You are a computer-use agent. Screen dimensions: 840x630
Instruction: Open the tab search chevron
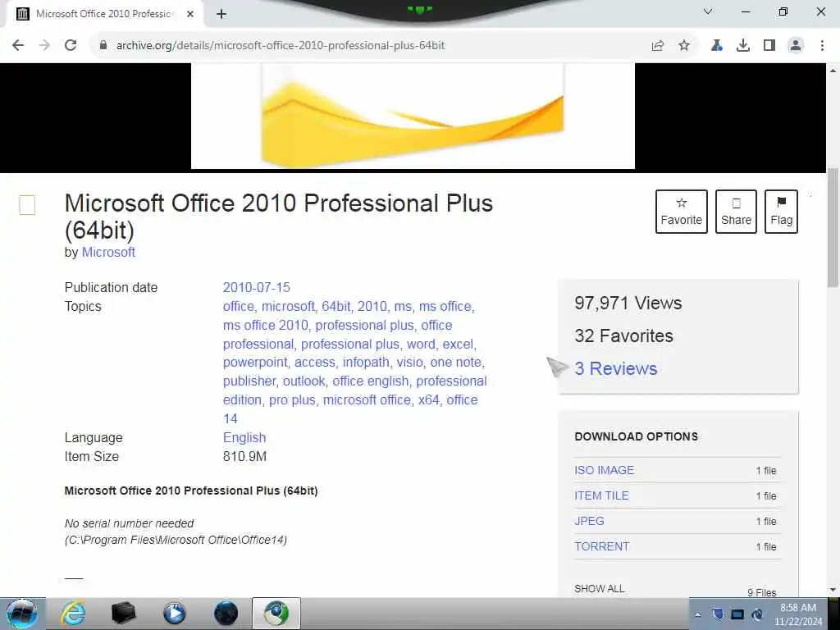pyautogui.click(x=708, y=11)
